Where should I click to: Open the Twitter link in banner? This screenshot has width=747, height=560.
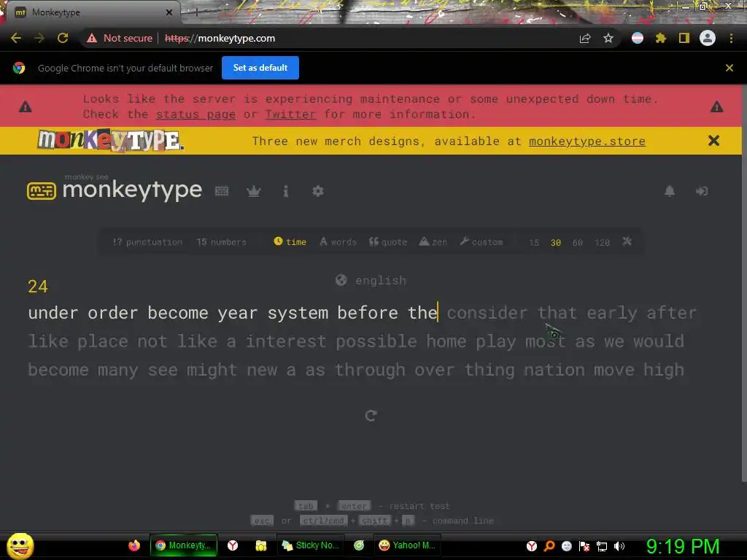[x=290, y=114]
